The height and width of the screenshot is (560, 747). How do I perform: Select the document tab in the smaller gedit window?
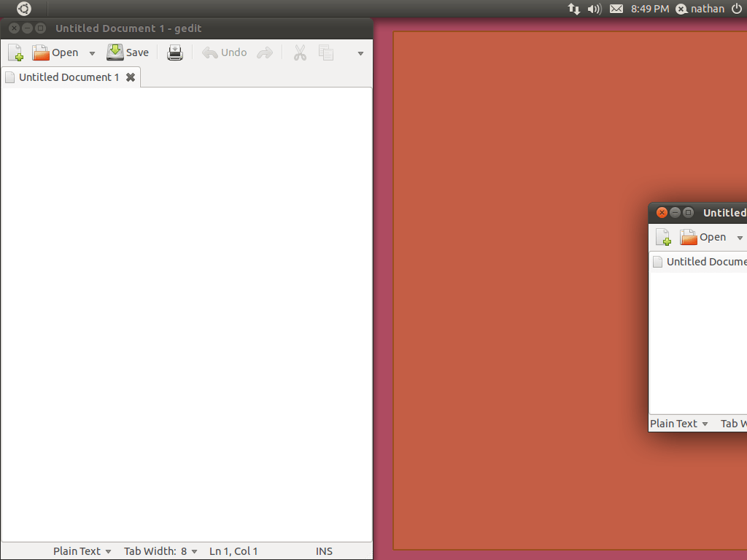pos(703,261)
